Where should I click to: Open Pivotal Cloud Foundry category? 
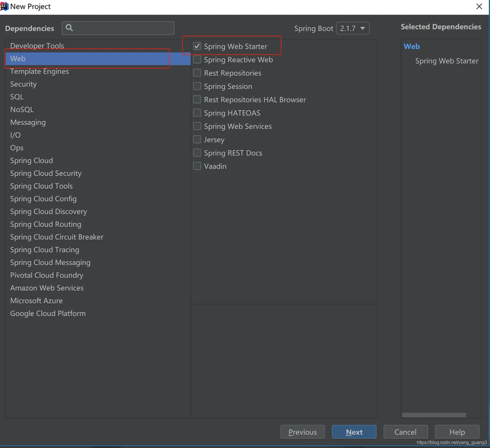coord(98,275)
